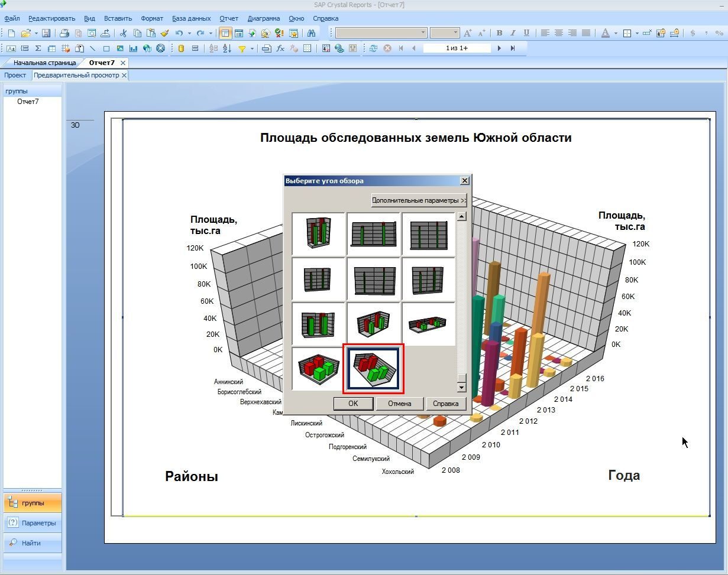Switch to the Проект tab
Image resolution: width=728 pixels, height=575 pixels.
pyautogui.click(x=15, y=75)
